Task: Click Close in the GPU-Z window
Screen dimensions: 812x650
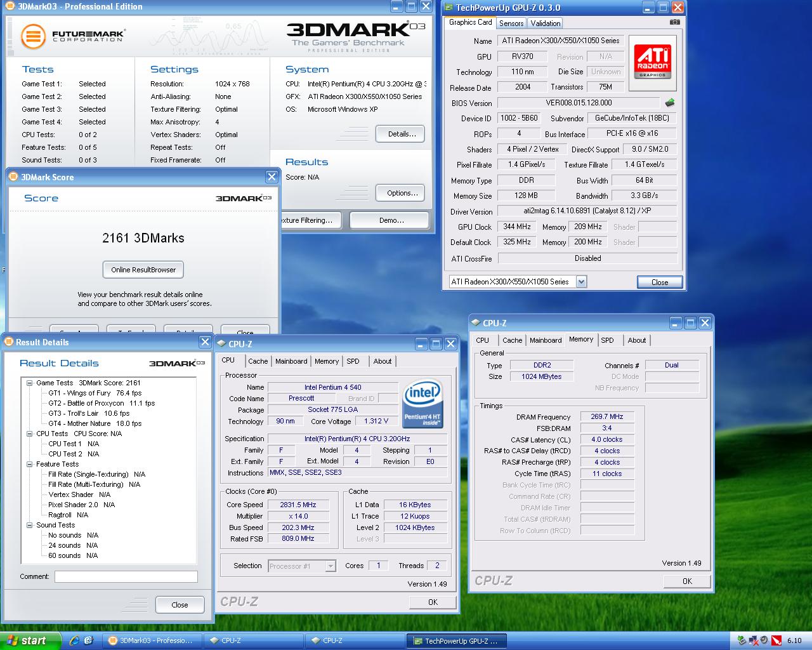Action: pyautogui.click(x=660, y=282)
